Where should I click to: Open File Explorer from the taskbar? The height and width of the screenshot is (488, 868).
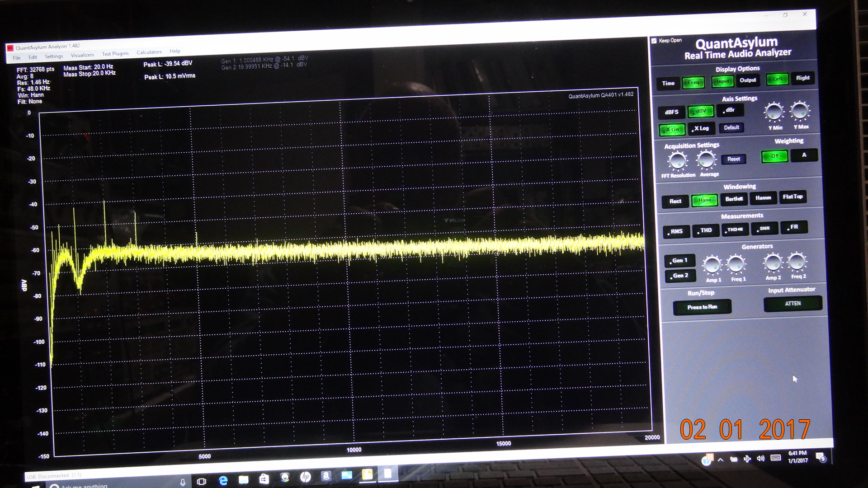click(x=244, y=479)
